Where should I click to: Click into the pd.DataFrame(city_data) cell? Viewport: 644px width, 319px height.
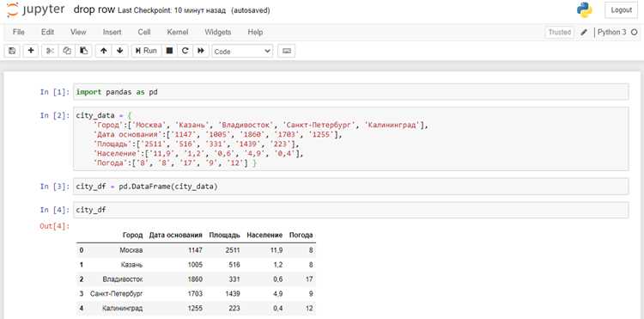click(x=350, y=187)
